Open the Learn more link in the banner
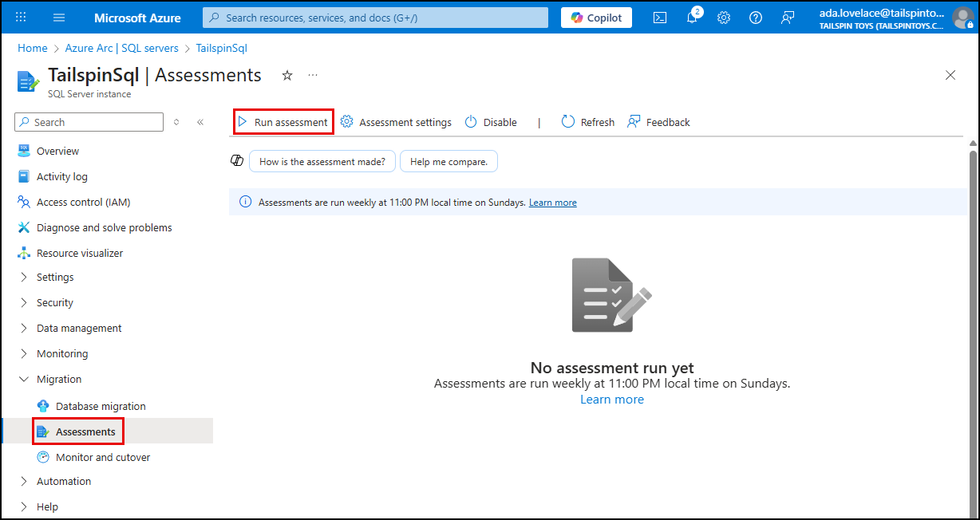 pyautogui.click(x=552, y=202)
